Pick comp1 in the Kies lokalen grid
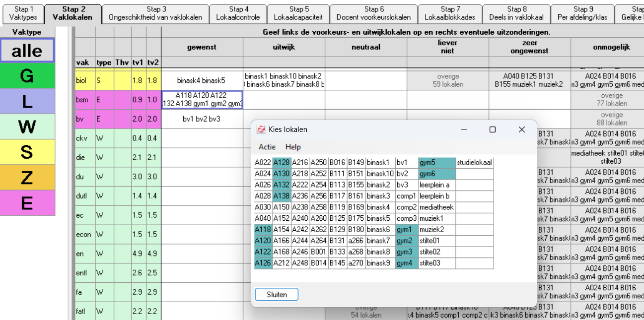644x320 pixels. 407,196
